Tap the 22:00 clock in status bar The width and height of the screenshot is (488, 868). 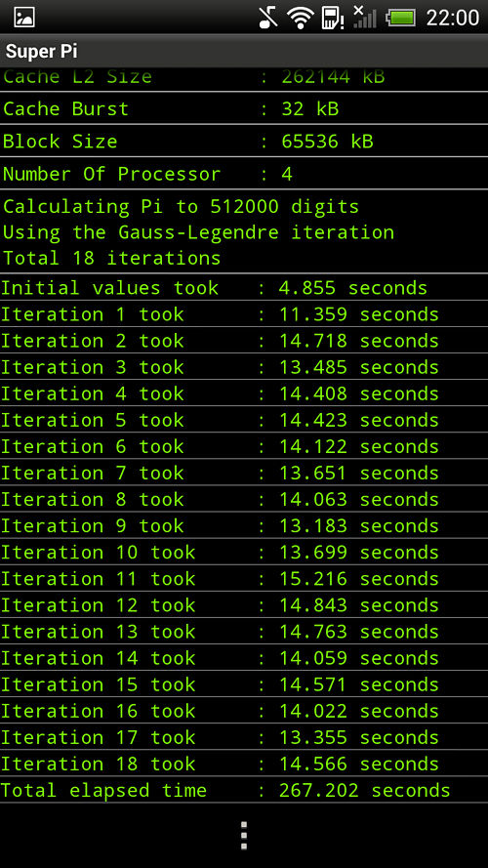(453, 18)
